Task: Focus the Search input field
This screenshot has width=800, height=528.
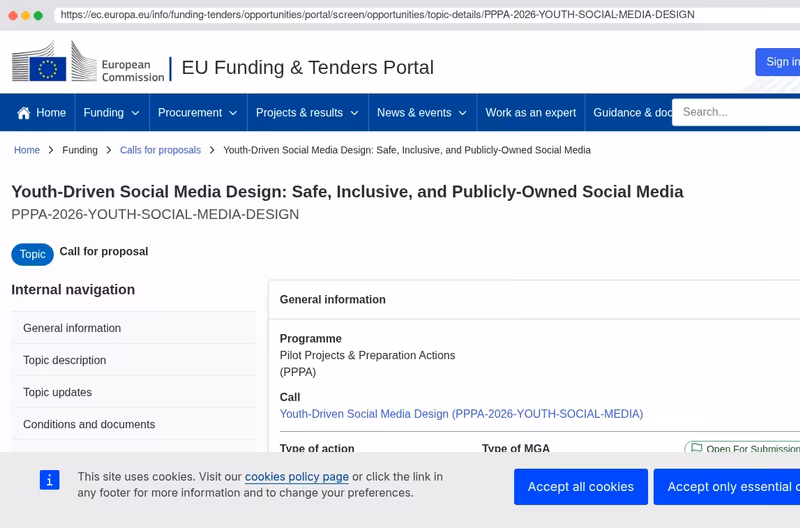Action: tap(736, 112)
